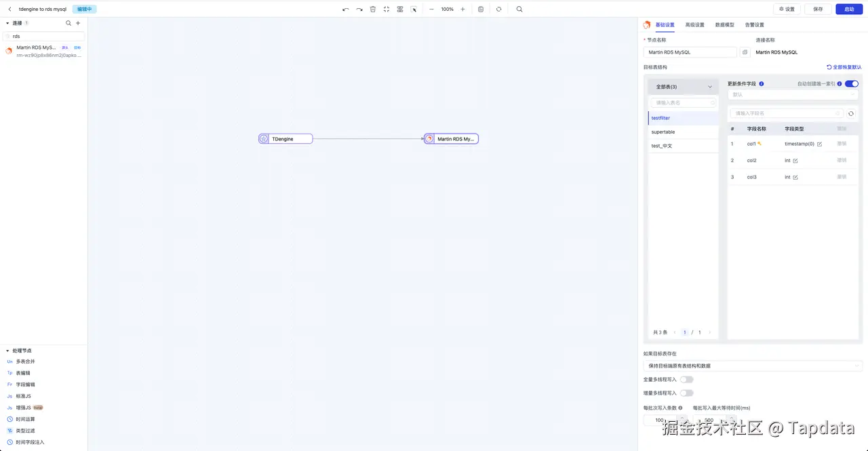Zoom in with the plus icon

click(463, 9)
